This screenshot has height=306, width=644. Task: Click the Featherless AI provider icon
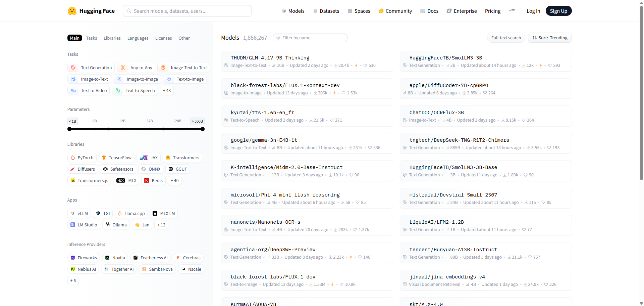point(136,258)
